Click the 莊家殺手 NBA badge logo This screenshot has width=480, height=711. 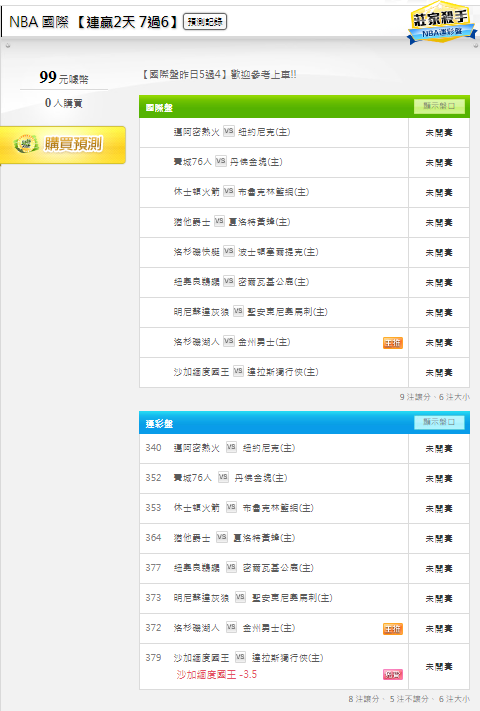click(442, 23)
